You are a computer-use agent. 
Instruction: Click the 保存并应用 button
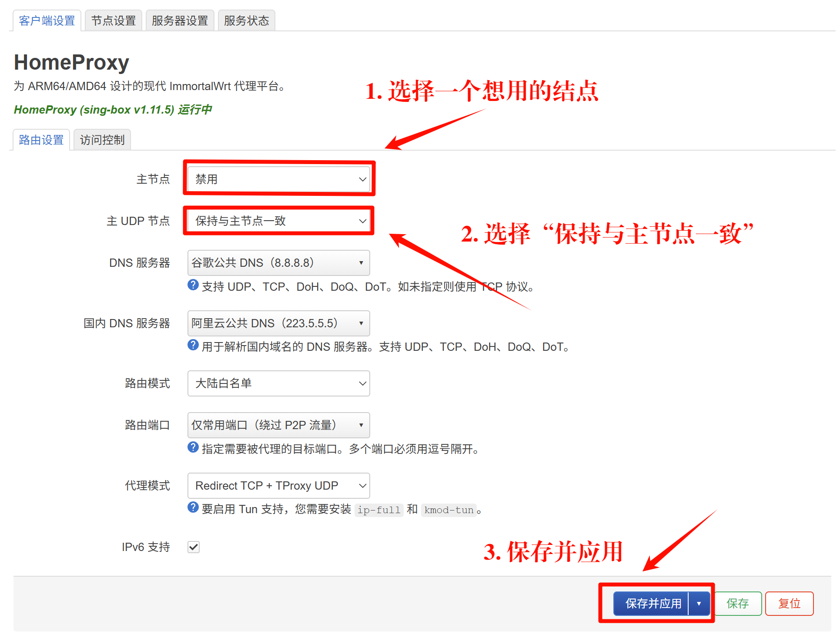(653, 604)
